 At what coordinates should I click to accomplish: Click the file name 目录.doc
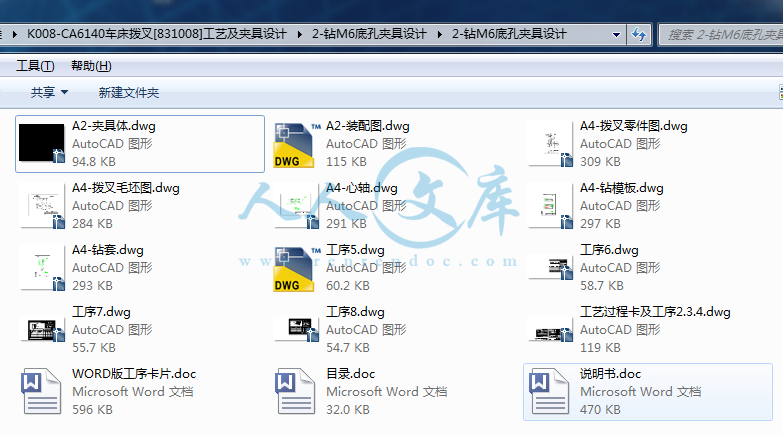tap(351, 374)
